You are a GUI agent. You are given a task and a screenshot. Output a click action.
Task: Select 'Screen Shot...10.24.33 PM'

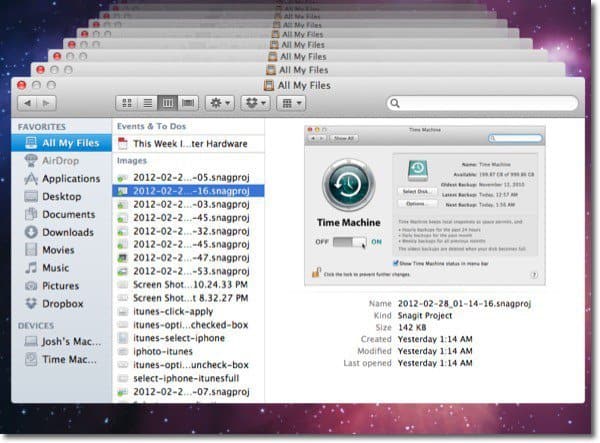[188, 285]
